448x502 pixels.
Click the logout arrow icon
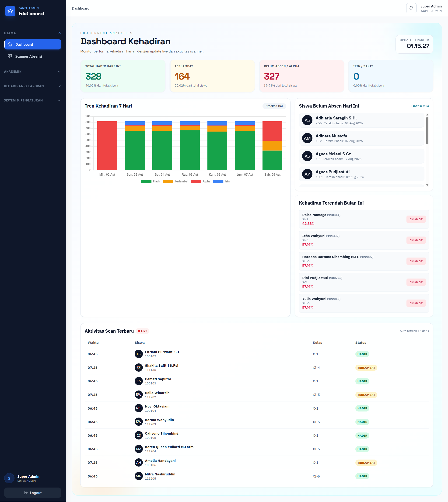26,493
